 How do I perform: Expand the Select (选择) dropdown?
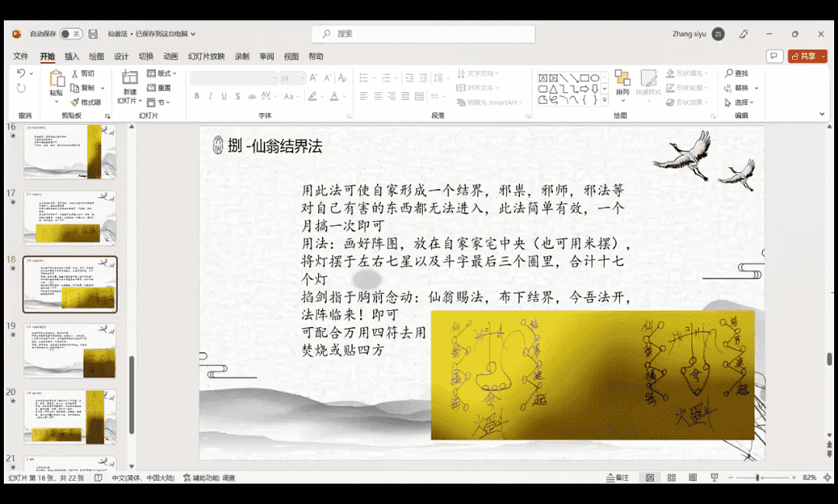click(x=741, y=102)
